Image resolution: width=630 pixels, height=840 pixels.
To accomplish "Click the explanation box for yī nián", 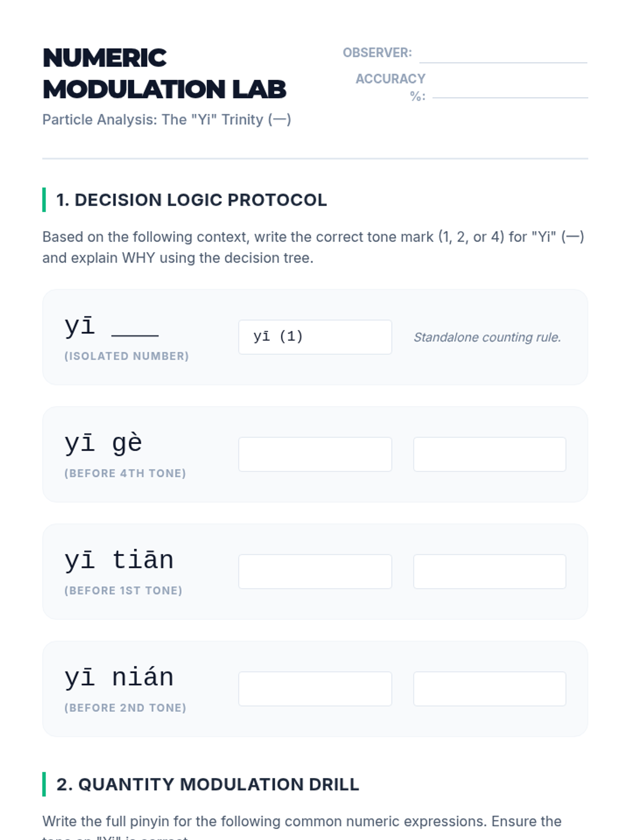I will click(490, 688).
